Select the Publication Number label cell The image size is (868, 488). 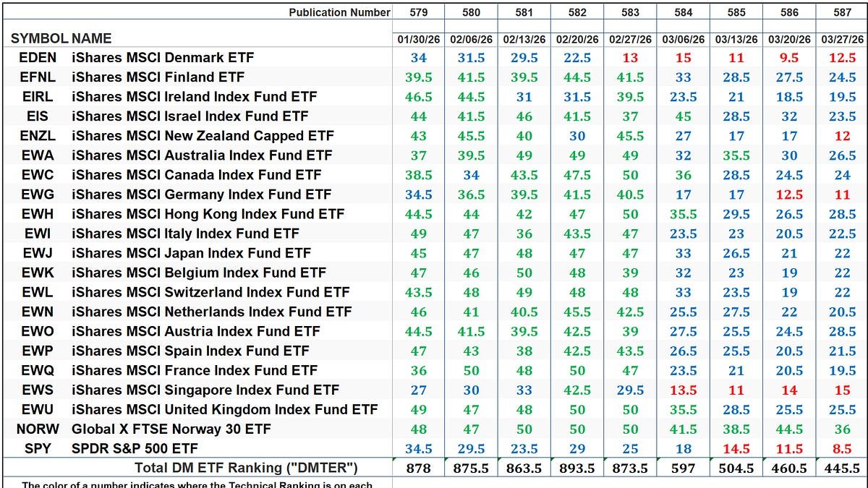339,12
